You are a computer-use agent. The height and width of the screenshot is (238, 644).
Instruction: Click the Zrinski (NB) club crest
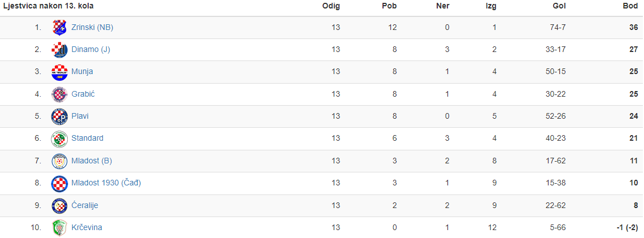point(59,28)
